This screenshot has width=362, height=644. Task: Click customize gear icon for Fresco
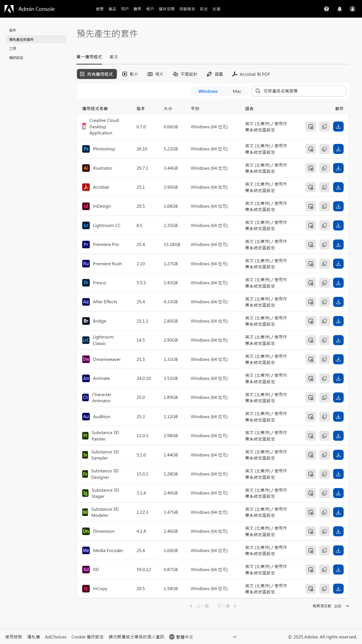[311, 283]
